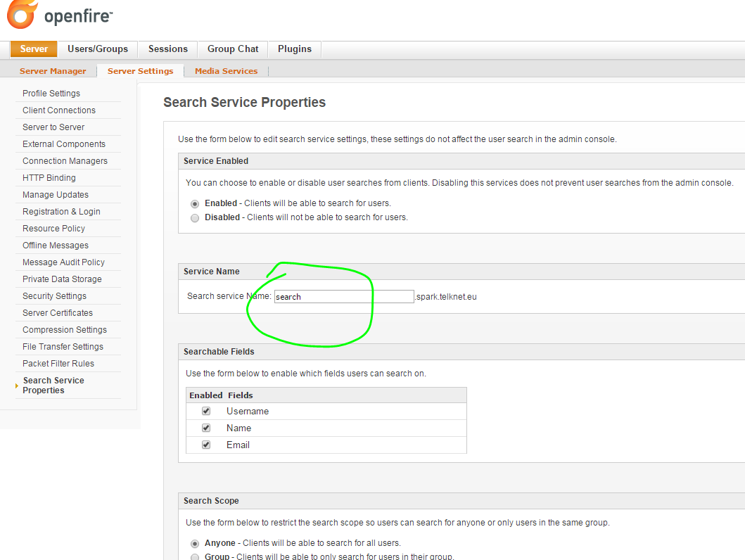This screenshot has width=745, height=560.
Task: Open Profile Settings in sidebar
Action: tap(51, 94)
